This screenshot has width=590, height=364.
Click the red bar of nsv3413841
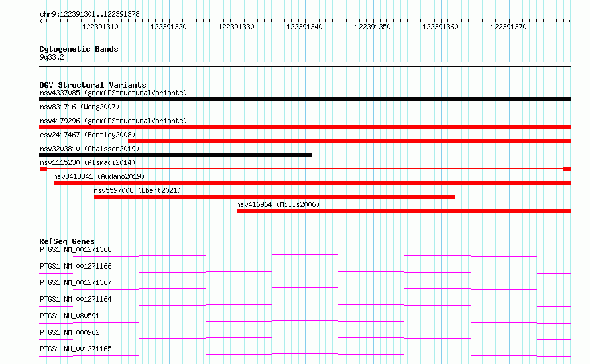point(312,183)
